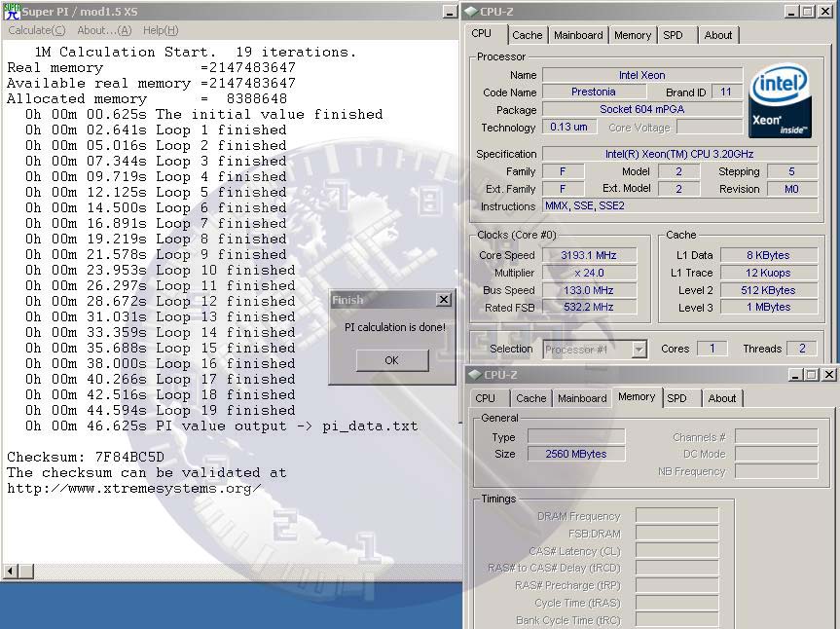This screenshot has height=629, width=840.
Task: Open About tab in lower CPU-Z window
Action: 721,398
